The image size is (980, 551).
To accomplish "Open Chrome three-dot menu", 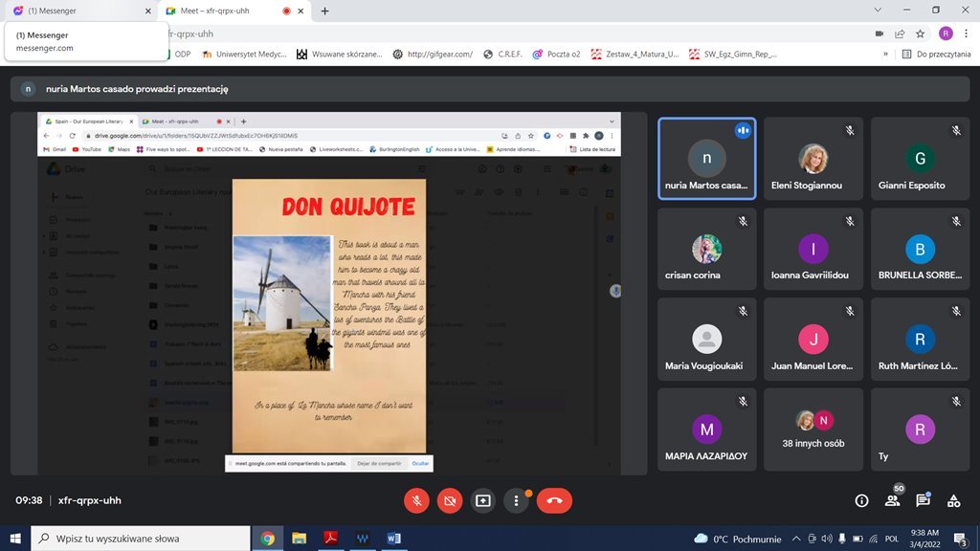I will pos(967,33).
